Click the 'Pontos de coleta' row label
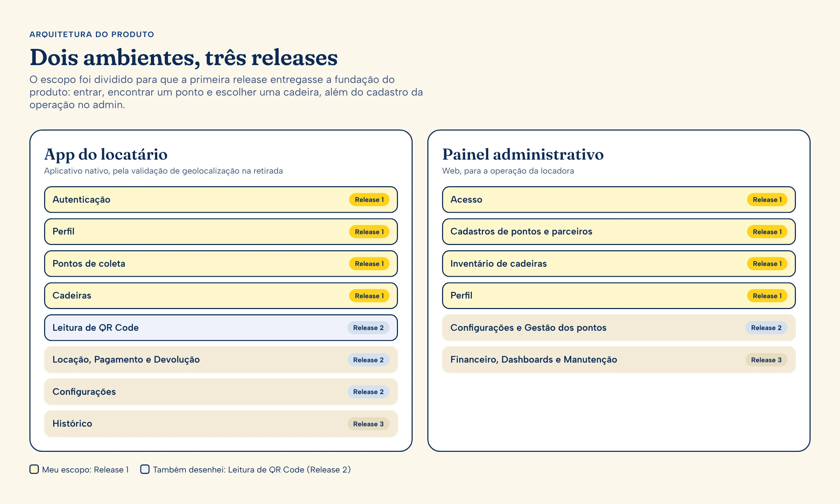The height and width of the screenshot is (504, 840). pos(89,264)
